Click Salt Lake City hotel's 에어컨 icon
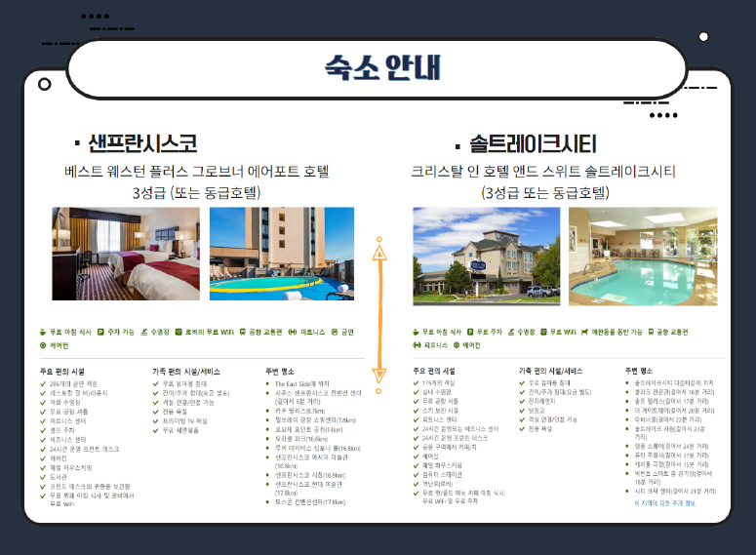The width and height of the screenshot is (756, 555). 457,345
